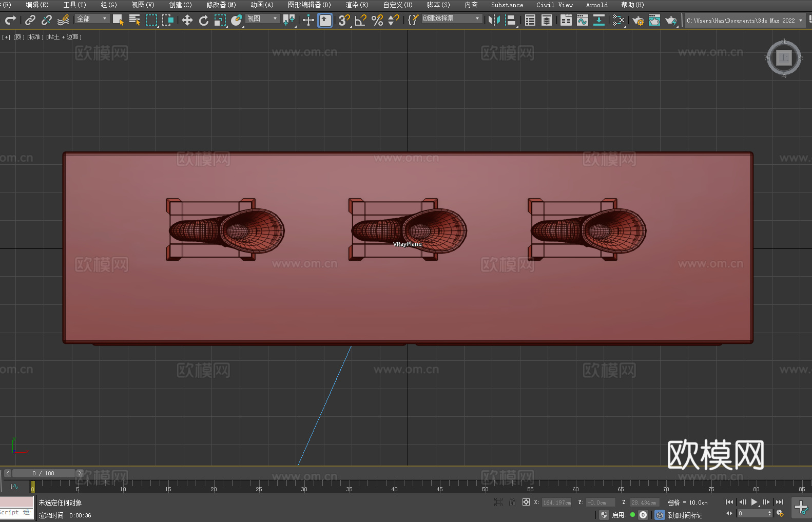Click the Align tool
This screenshot has height=522, width=812.
(x=511, y=20)
